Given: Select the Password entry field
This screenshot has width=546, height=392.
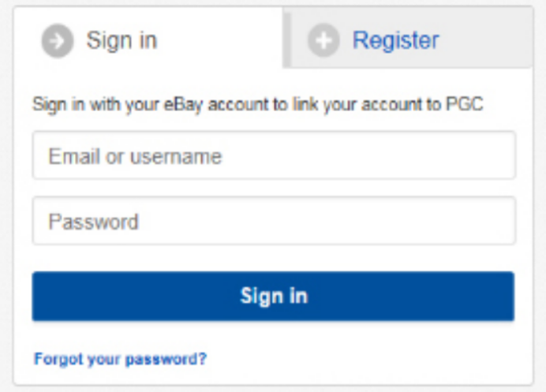Looking at the screenshot, I should pyautogui.click(x=274, y=221).
